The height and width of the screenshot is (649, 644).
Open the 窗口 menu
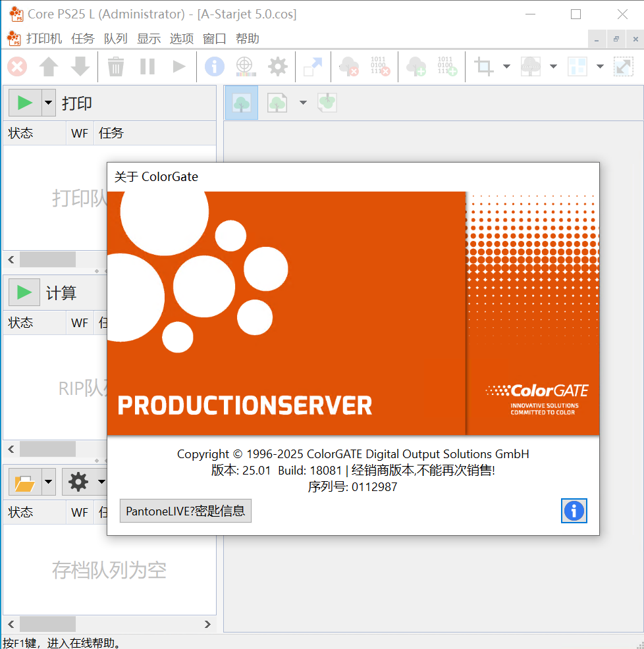pos(215,39)
